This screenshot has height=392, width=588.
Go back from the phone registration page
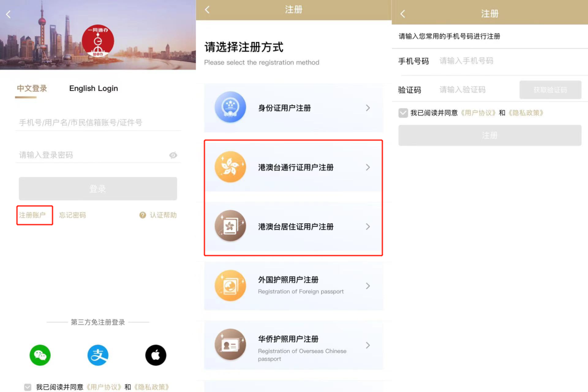403,14
